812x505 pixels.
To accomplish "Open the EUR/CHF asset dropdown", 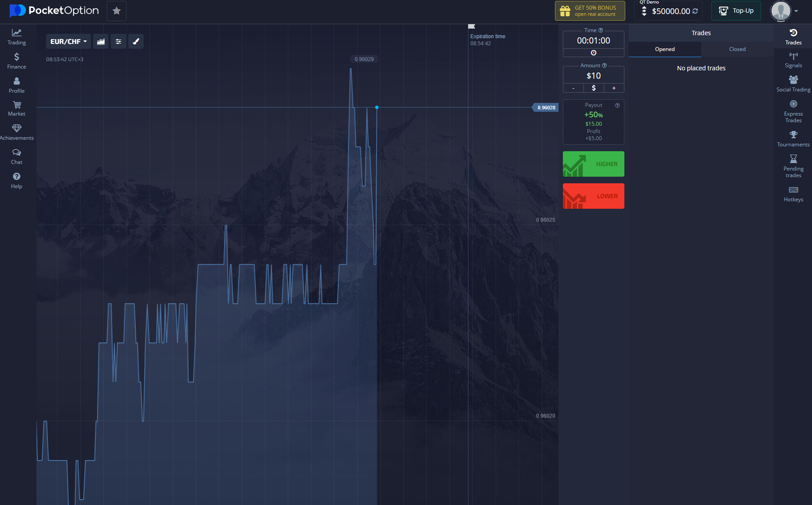I will [69, 41].
